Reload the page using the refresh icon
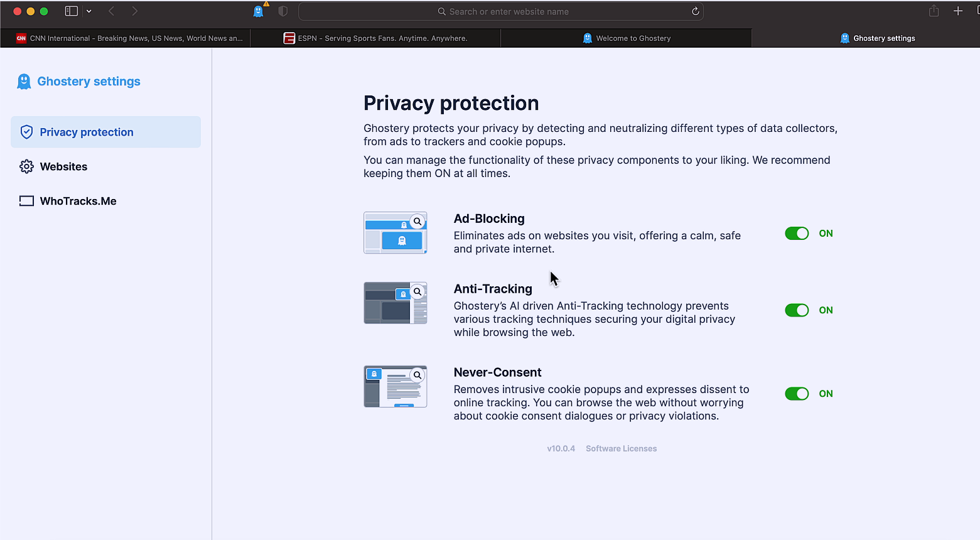Screen dimensions: 980x540 pyautogui.click(x=694, y=11)
